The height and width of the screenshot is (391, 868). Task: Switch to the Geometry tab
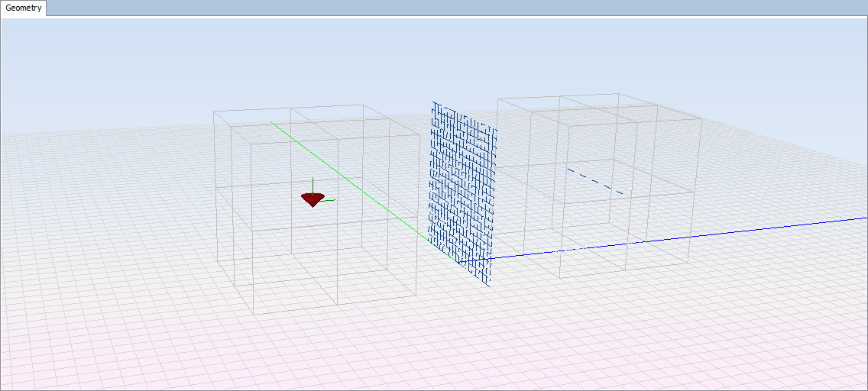point(24,8)
